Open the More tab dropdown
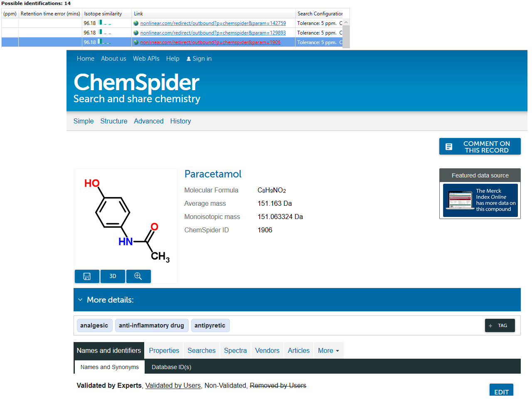 click(328, 351)
